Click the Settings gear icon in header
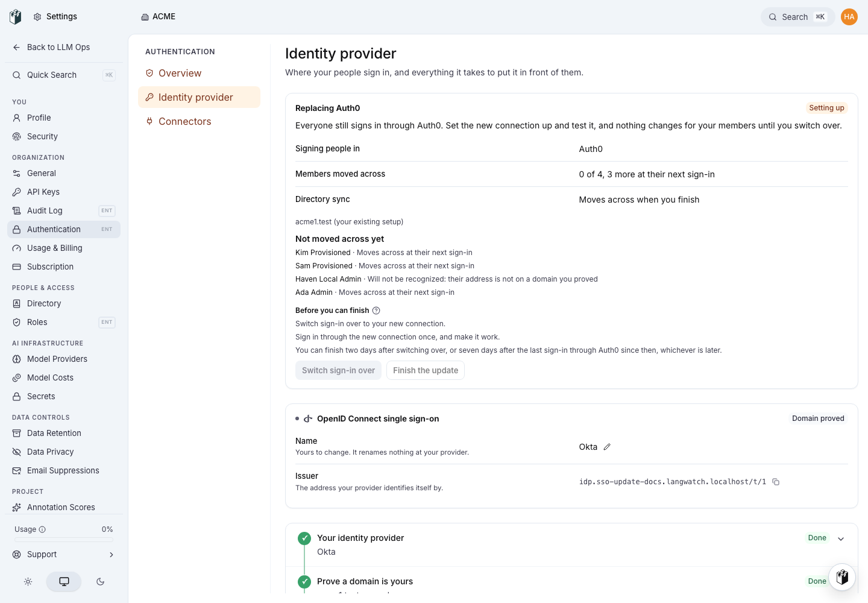 tap(37, 17)
